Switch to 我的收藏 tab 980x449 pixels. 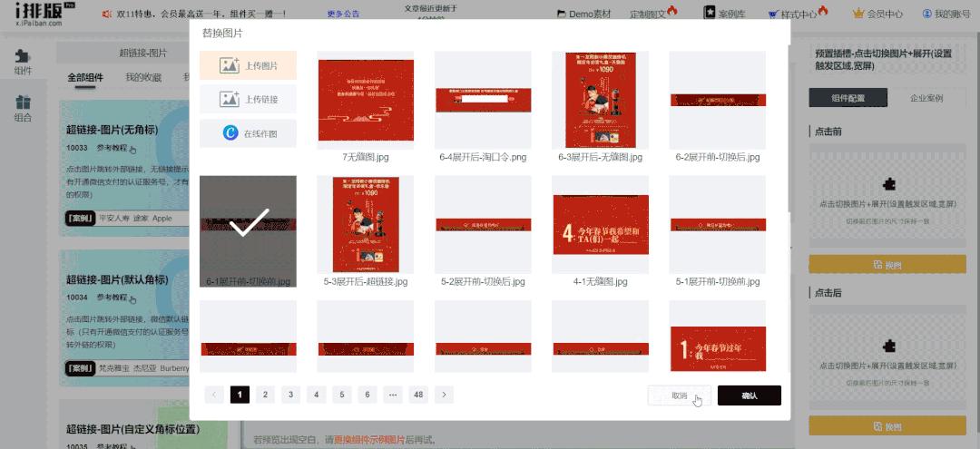(142, 78)
